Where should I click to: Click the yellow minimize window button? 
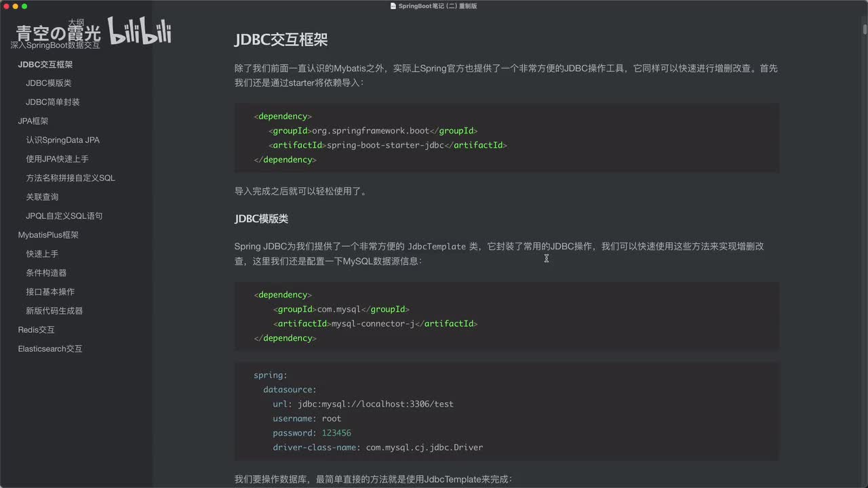(16, 6)
